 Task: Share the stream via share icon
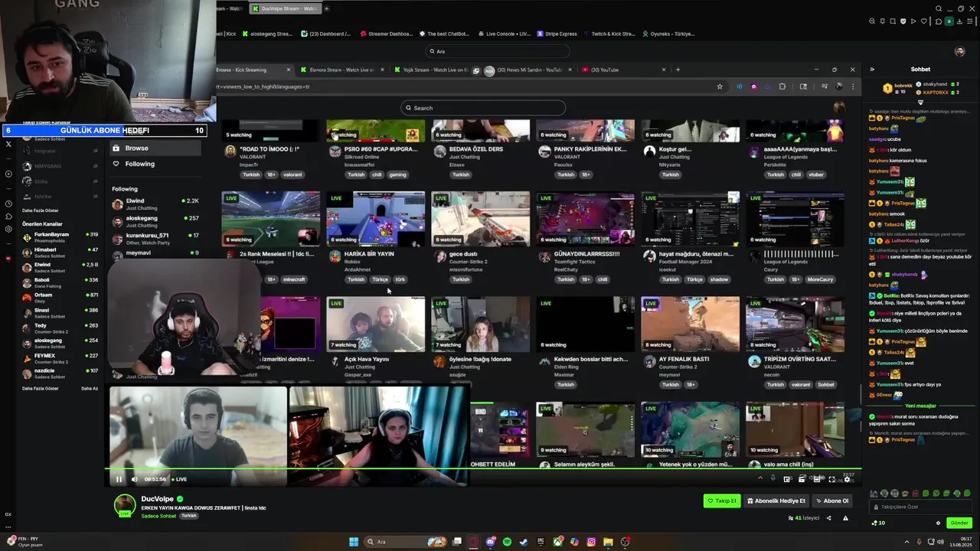[830, 518]
